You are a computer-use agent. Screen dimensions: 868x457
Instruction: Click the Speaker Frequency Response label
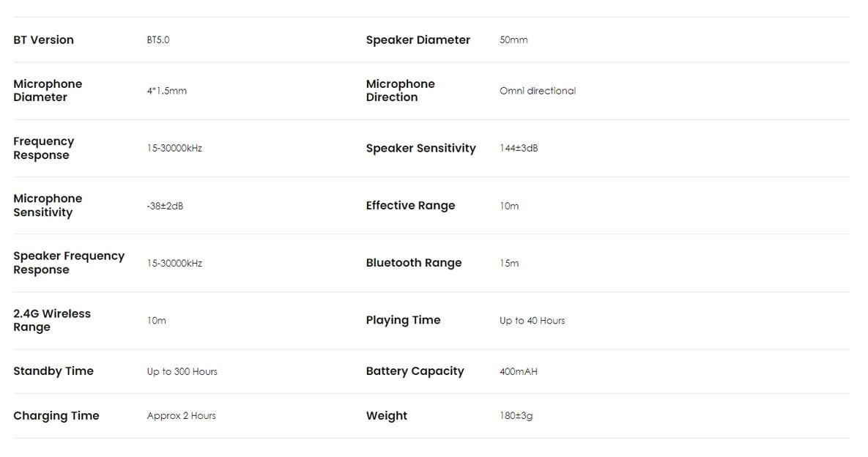tap(69, 263)
